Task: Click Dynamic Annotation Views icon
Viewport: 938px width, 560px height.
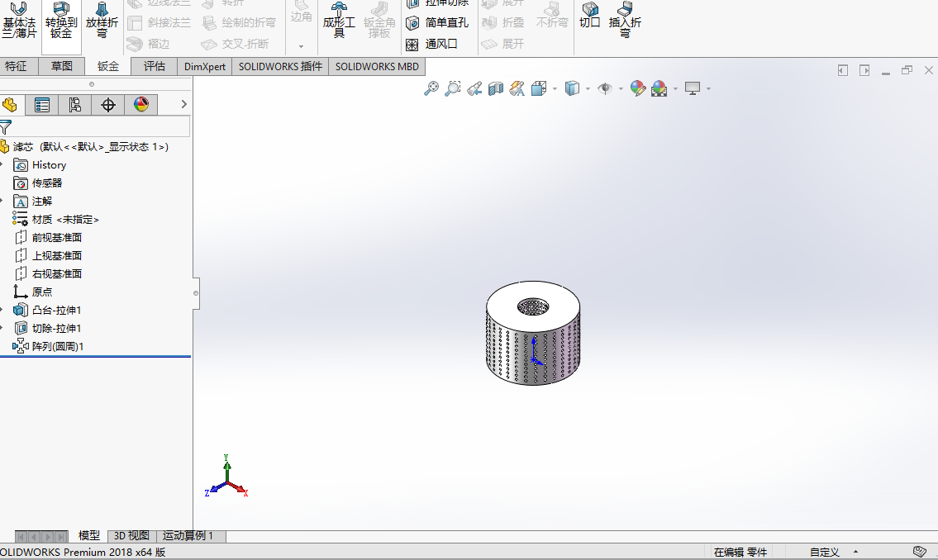Action: click(517, 89)
